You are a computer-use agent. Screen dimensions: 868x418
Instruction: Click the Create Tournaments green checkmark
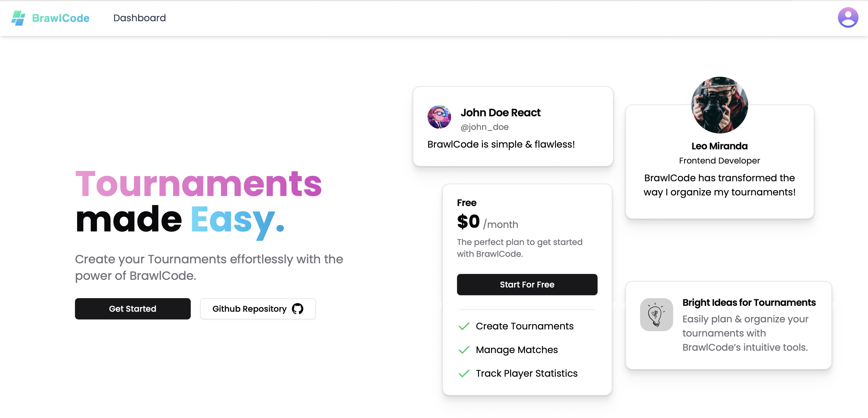click(464, 326)
